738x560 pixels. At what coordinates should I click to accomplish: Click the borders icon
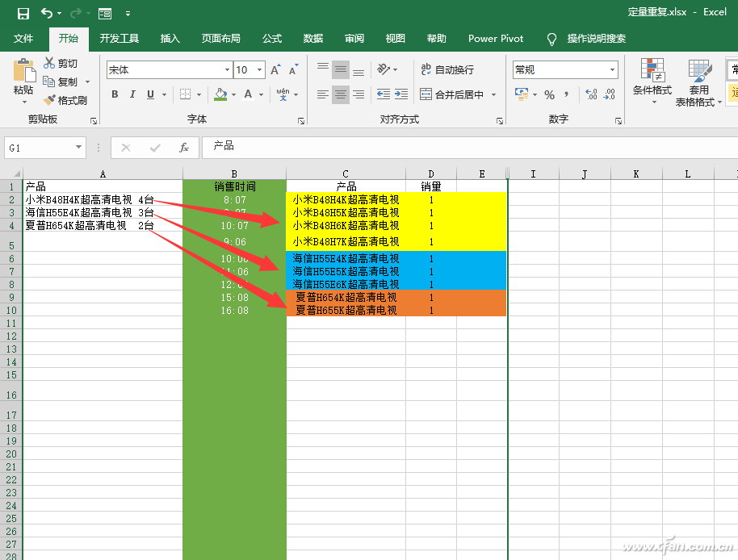[186, 94]
